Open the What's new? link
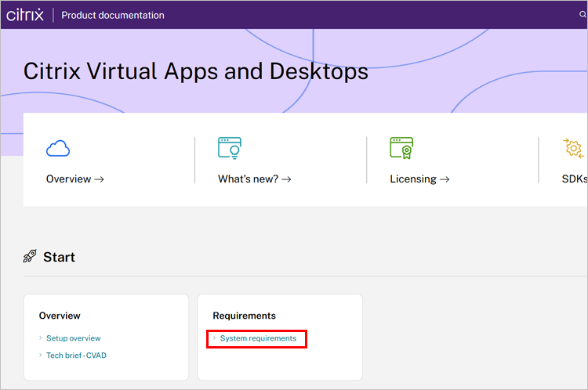The height and width of the screenshot is (390, 588). click(x=255, y=179)
